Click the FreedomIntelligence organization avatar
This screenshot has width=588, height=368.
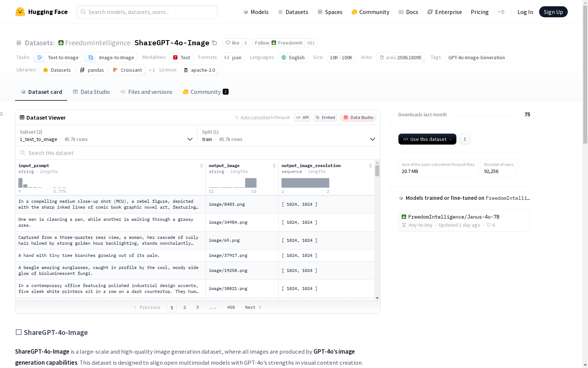61,43
